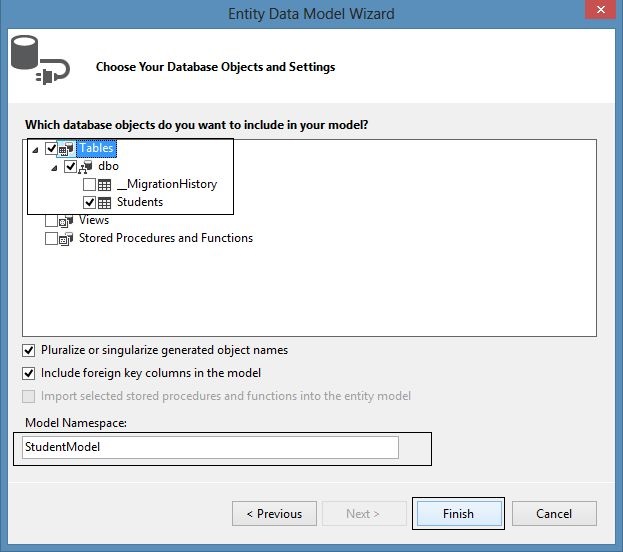
Task: Click the Students table grid icon
Action: tap(104, 203)
